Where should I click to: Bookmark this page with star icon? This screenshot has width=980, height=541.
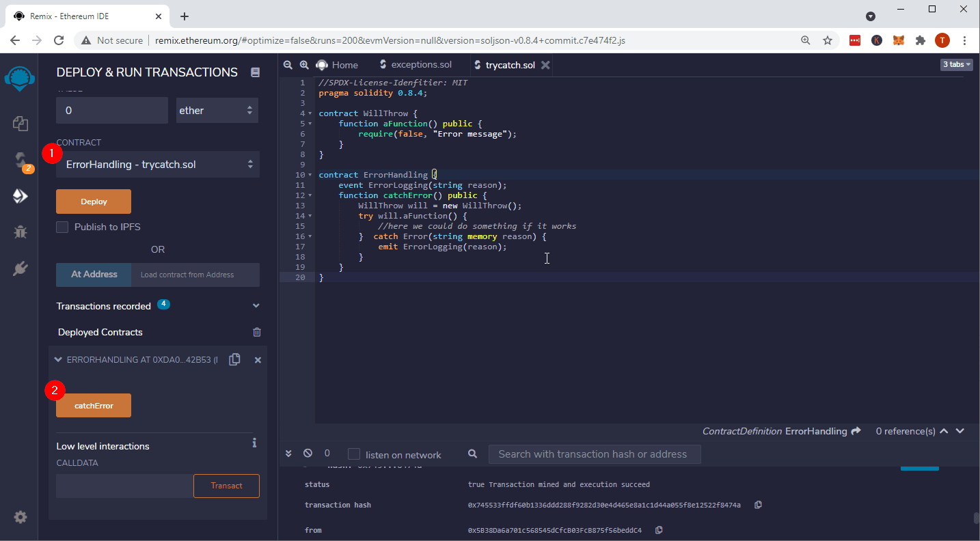[x=828, y=40]
